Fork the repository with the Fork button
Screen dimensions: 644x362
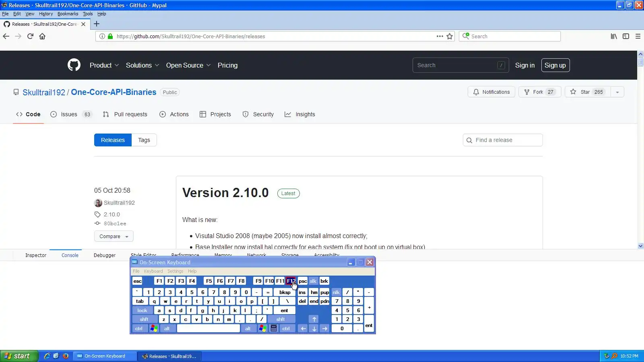[540, 92]
